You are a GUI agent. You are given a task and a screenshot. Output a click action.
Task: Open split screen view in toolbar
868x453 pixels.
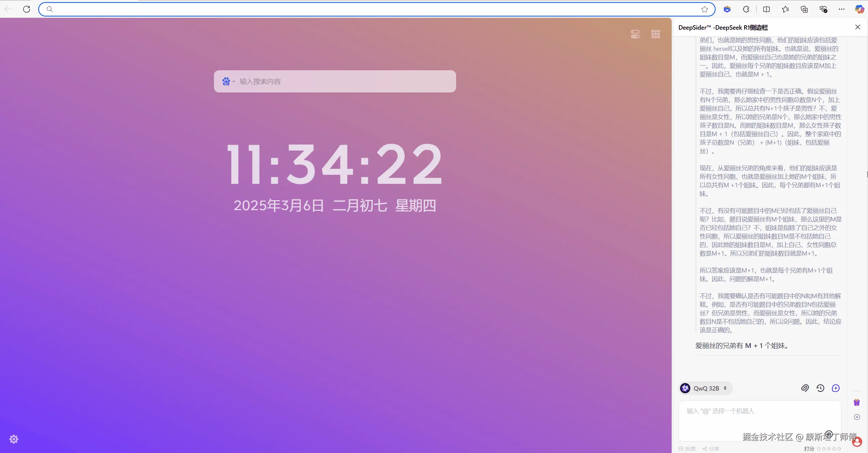click(x=766, y=9)
